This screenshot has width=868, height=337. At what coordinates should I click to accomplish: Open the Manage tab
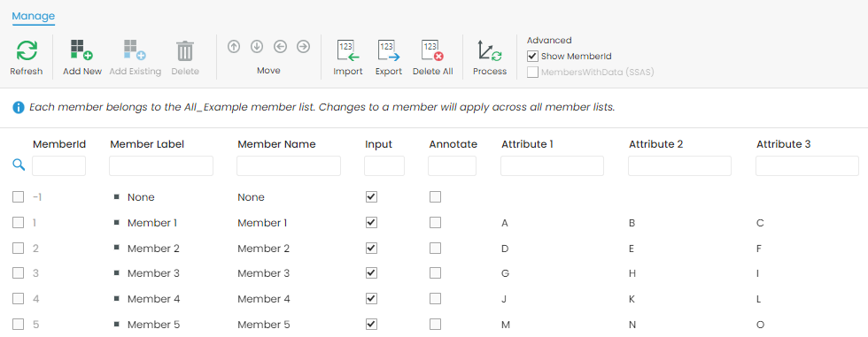pyautogui.click(x=34, y=16)
